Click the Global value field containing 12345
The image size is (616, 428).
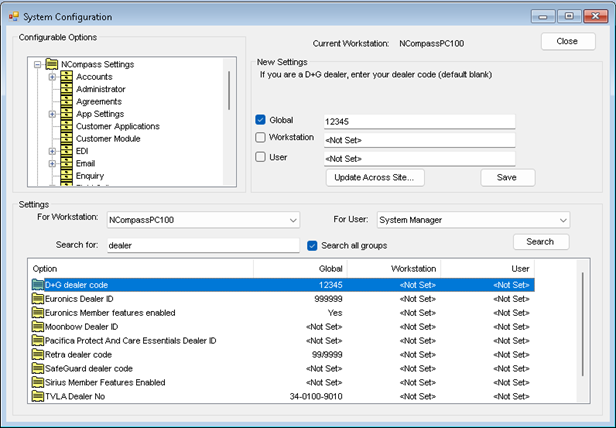click(x=419, y=121)
